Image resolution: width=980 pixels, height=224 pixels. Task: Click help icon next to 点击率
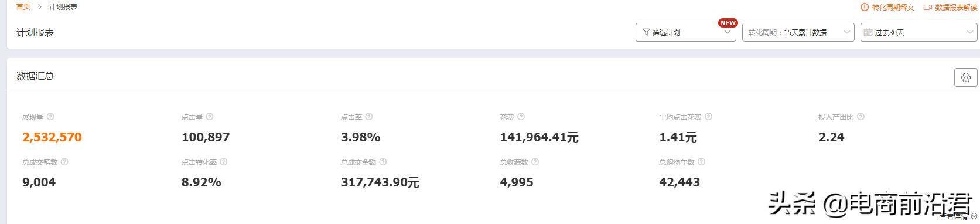pyautogui.click(x=369, y=117)
